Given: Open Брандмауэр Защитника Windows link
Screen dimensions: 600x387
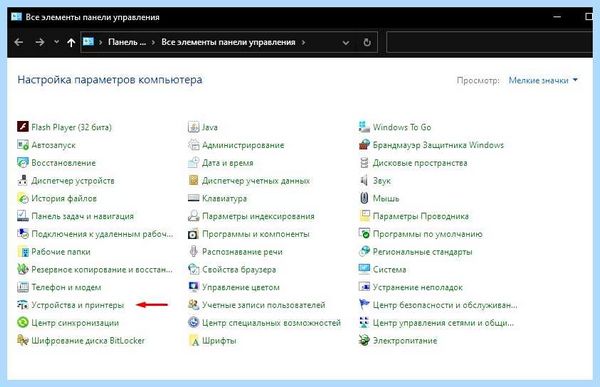Looking at the screenshot, I should click(x=439, y=145).
